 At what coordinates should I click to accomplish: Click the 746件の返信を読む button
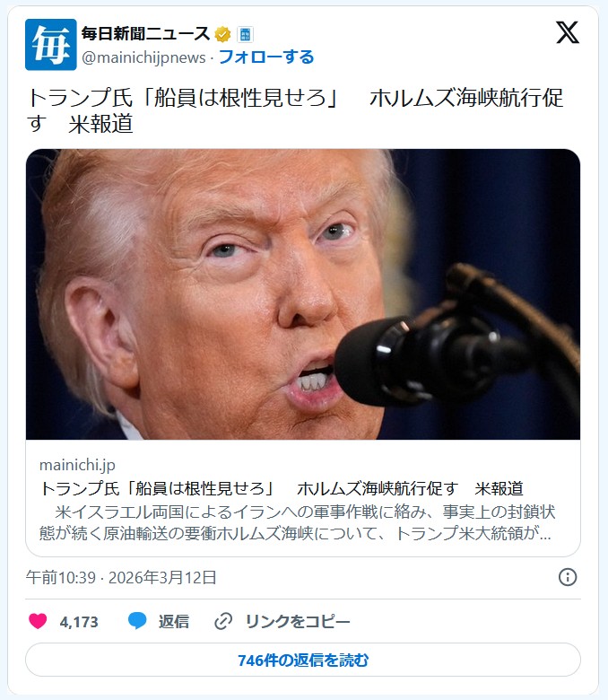[x=303, y=660]
